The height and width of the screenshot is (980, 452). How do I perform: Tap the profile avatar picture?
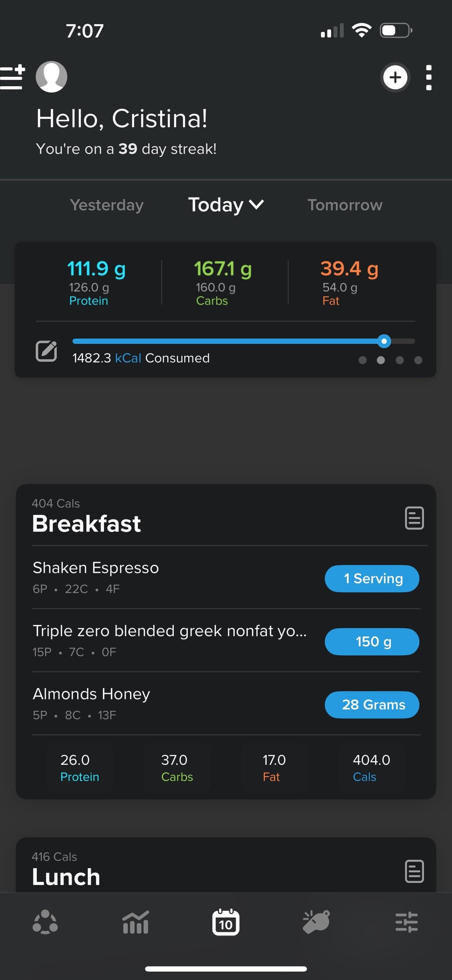click(x=51, y=77)
